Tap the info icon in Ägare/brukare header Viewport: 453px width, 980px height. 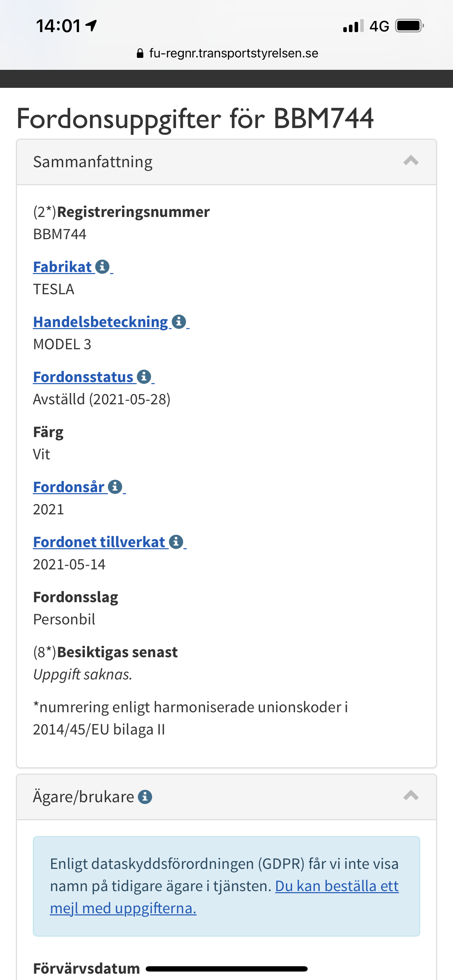pos(145,797)
